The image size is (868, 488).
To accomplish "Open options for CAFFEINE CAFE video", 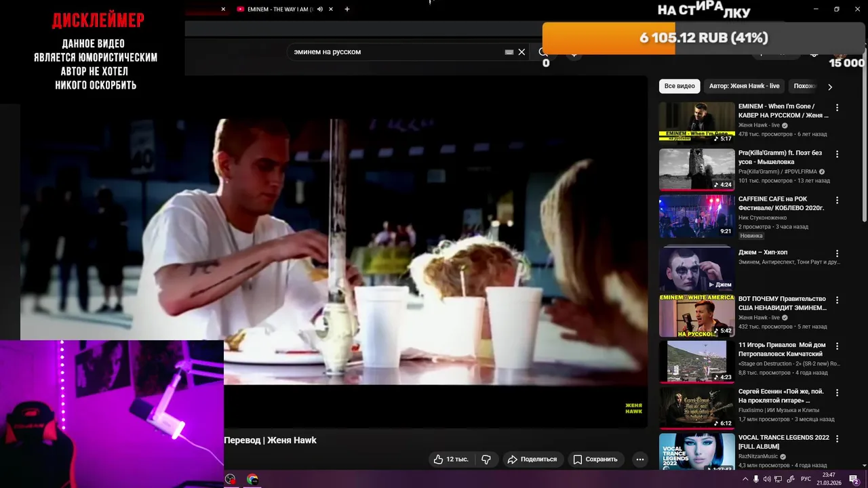I will [837, 201].
